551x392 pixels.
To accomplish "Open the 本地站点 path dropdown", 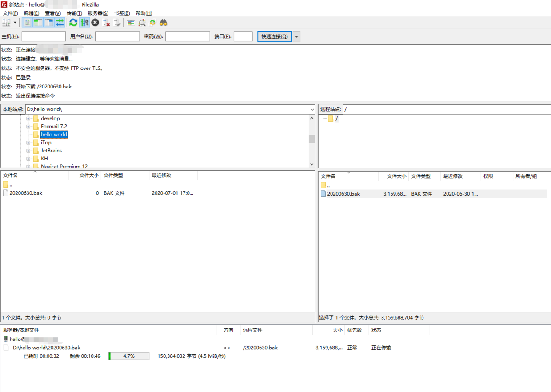I will tap(312, 109).
